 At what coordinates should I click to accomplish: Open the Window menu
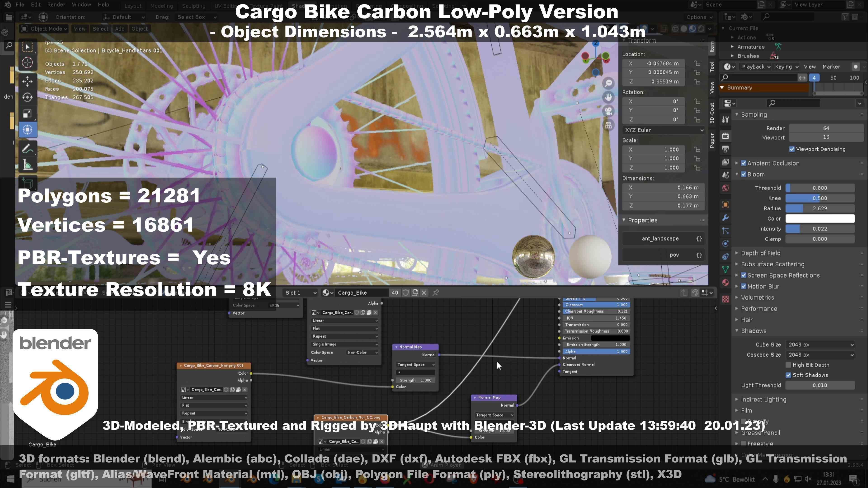[82, 5]
